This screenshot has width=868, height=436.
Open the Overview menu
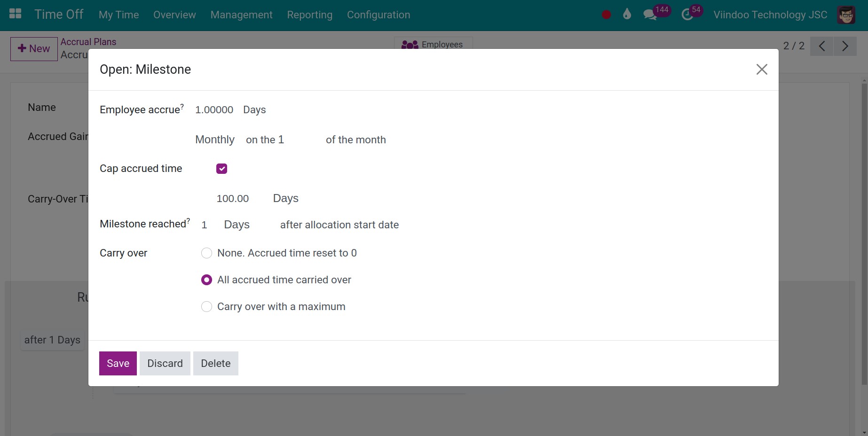174,15
